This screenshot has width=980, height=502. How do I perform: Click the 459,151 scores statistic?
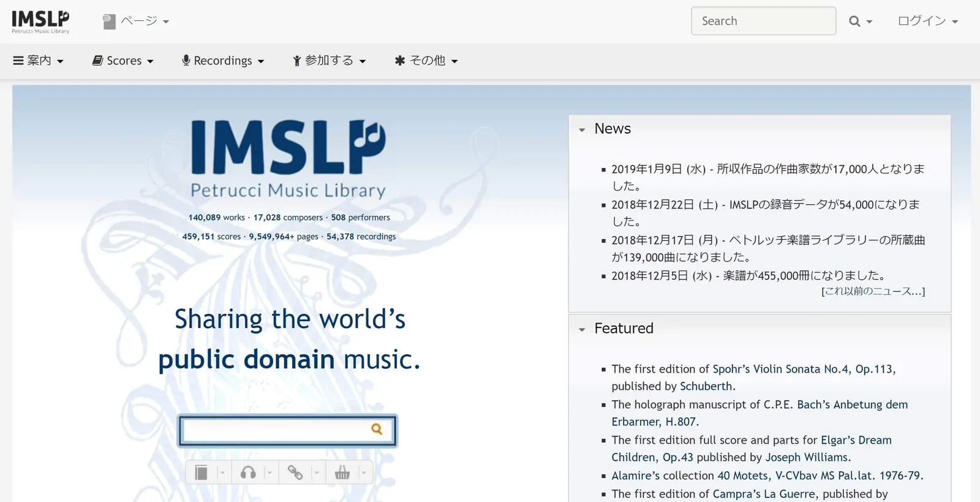(x=211, y=237)
